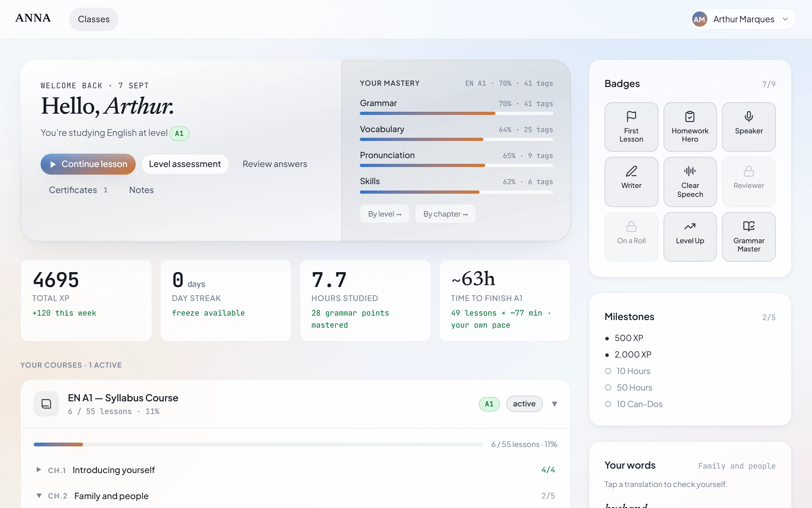Screen dimensions: 812x508
Task: Start the Level assessment
Action: (185, 164)
